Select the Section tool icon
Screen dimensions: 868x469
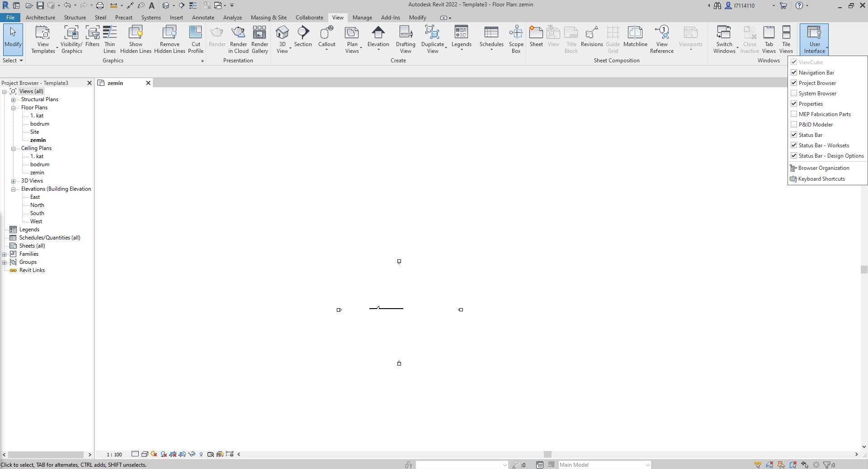coord(303,33)
